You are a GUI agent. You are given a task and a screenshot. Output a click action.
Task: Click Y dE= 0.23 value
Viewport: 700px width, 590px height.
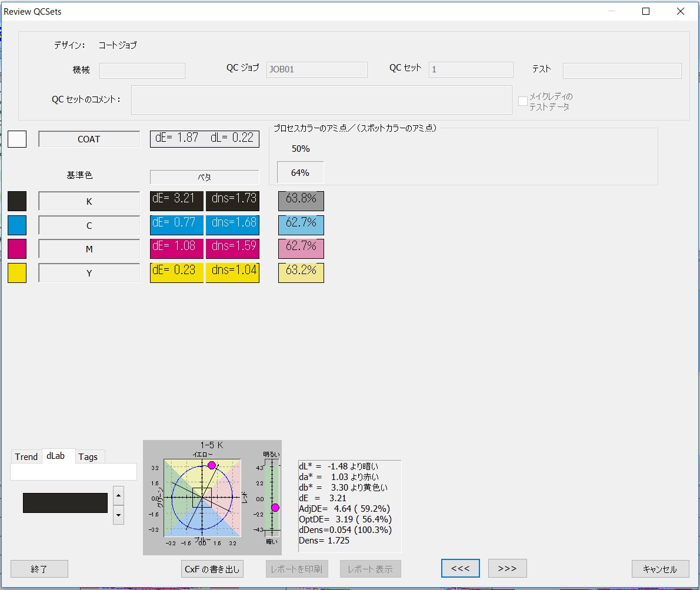177,273
